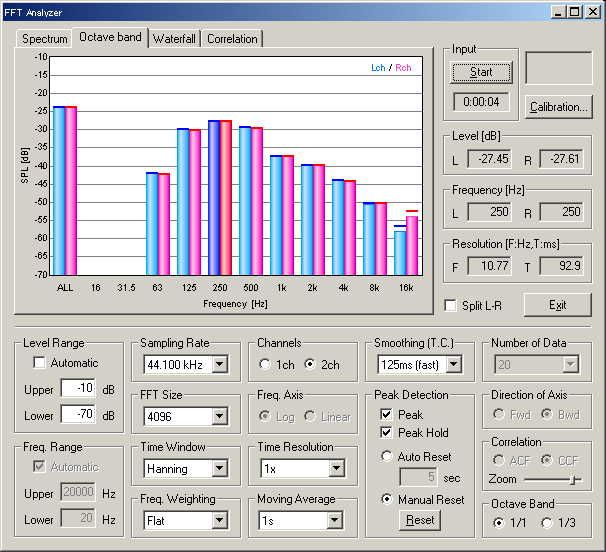The image size is (606, 552).
Task: Click the Auto Reset seconds field
Action: click(x=419, y=477)
